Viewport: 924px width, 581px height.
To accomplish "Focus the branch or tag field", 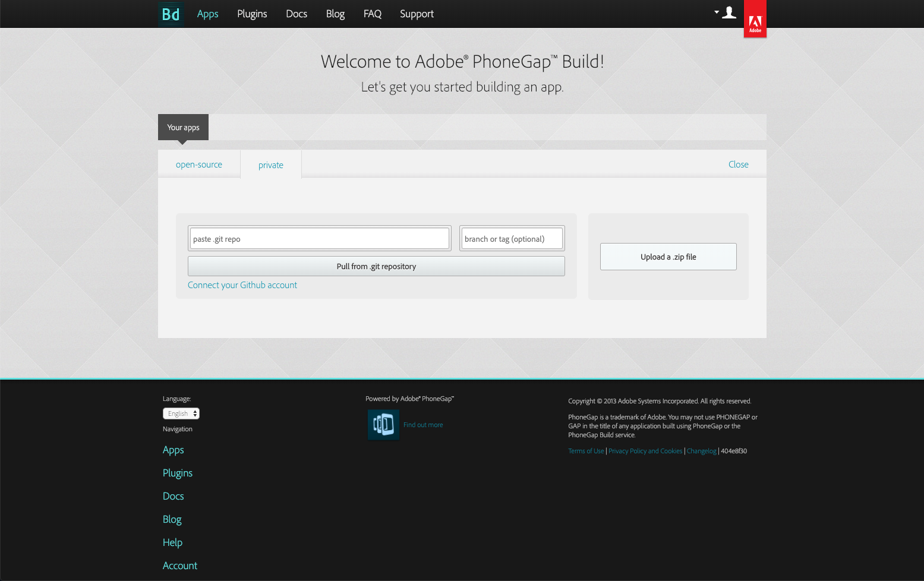I will [512, 239].
